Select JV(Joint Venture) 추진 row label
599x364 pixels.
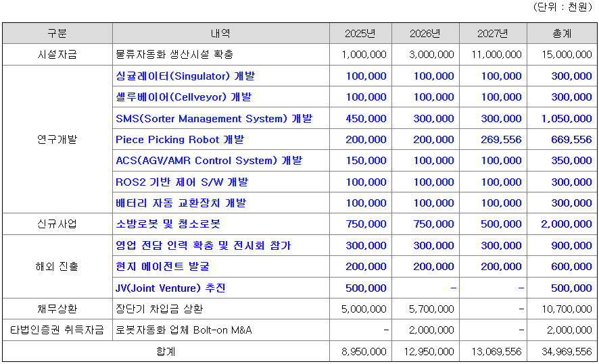(170, 288)
